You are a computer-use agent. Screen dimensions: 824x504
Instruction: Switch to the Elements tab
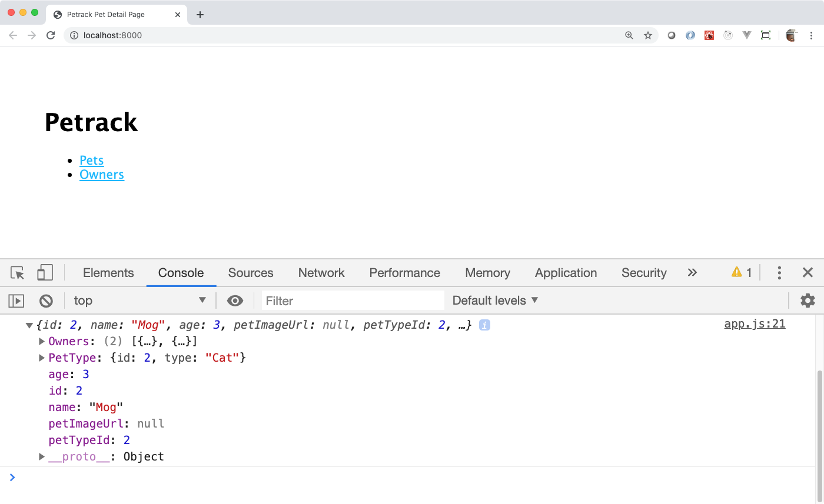(x=108, y=273)
